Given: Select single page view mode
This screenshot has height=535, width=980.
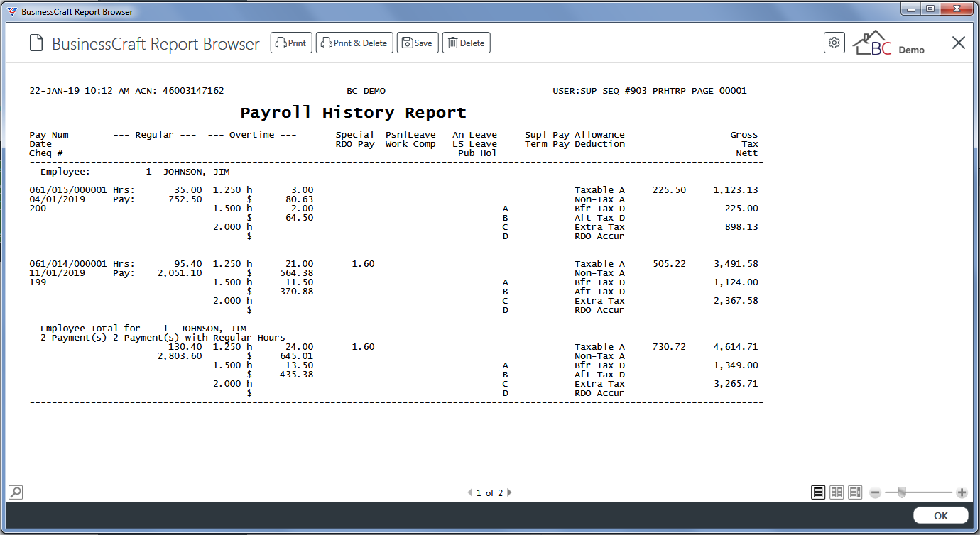Looking at the screenshot, I should (818, 492).
